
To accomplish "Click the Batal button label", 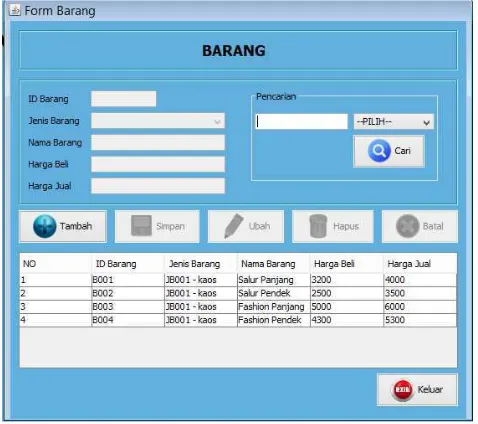I will click(433, 226).
